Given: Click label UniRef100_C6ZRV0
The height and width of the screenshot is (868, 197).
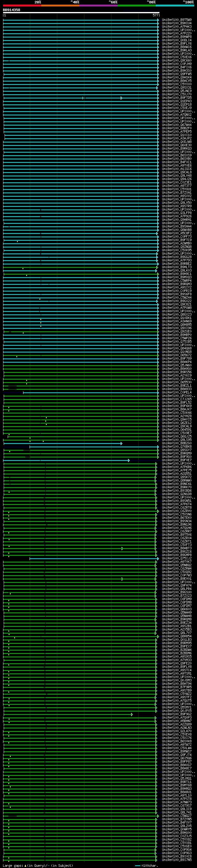Looking at the screenshot, I should (x=177, y=511).
